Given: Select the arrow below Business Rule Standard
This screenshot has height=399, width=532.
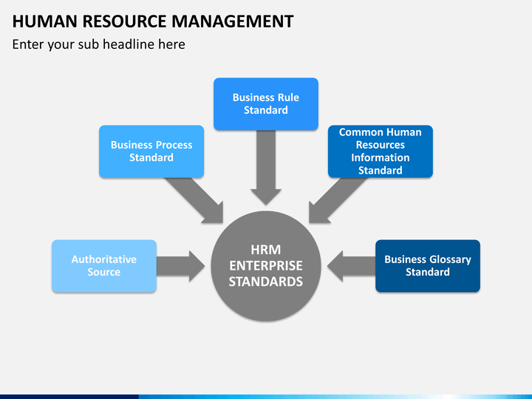Looking at the screenshot, I should click(266, 168).
